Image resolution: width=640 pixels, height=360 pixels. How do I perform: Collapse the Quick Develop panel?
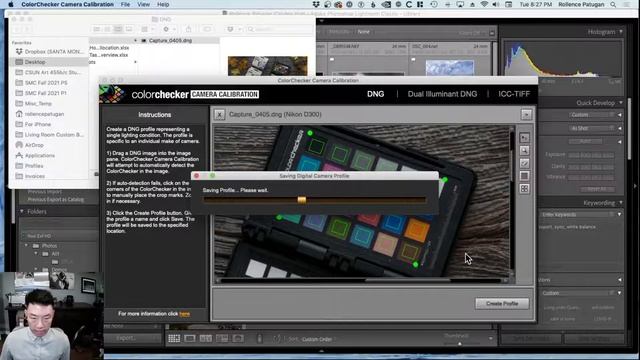click(621, 102)
